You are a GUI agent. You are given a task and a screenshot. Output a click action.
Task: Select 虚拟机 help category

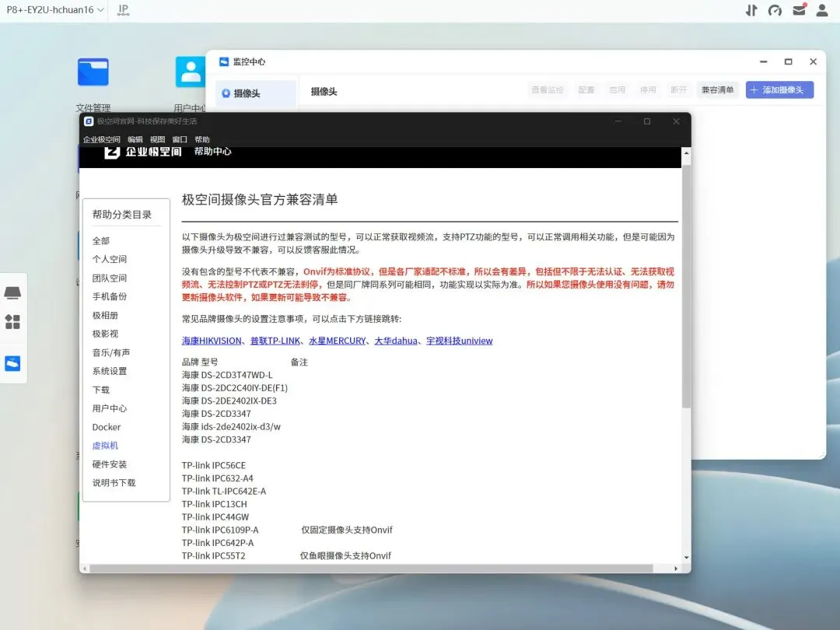click(105, 446)
